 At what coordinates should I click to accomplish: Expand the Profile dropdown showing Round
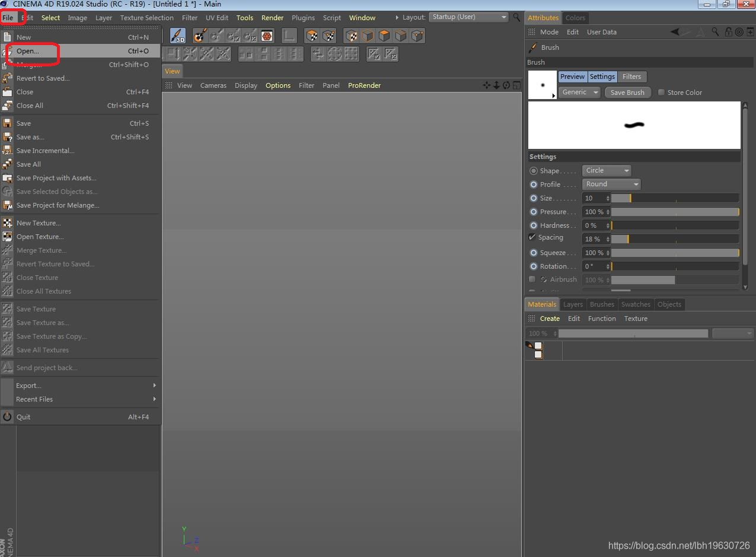point(611,184)
